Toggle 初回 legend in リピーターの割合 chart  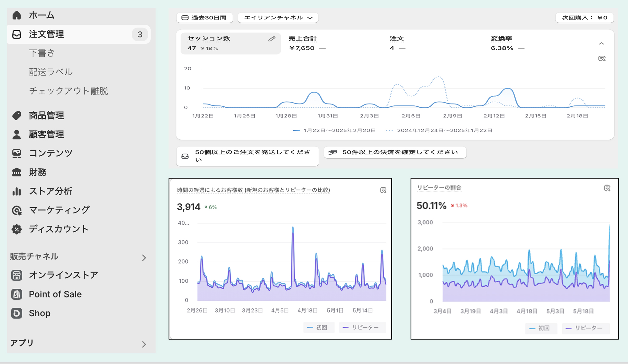click(x=541, y=328)
